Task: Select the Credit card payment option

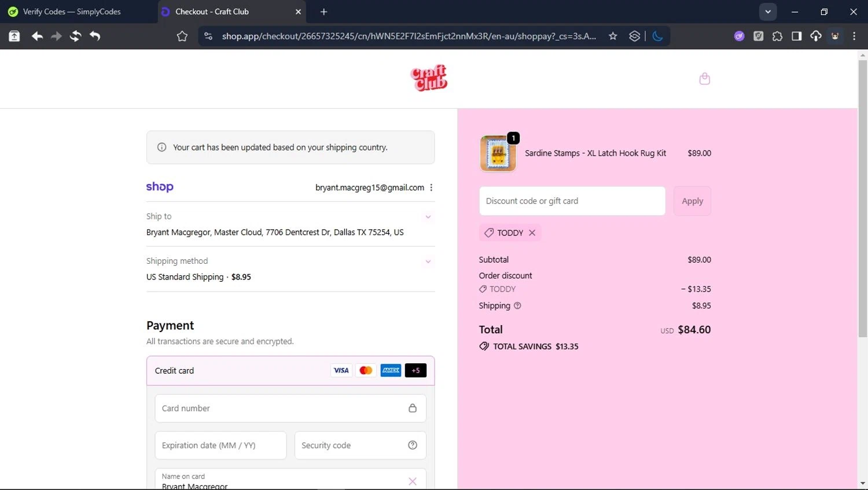Action: pyautogui.click(x=290, y=371)
